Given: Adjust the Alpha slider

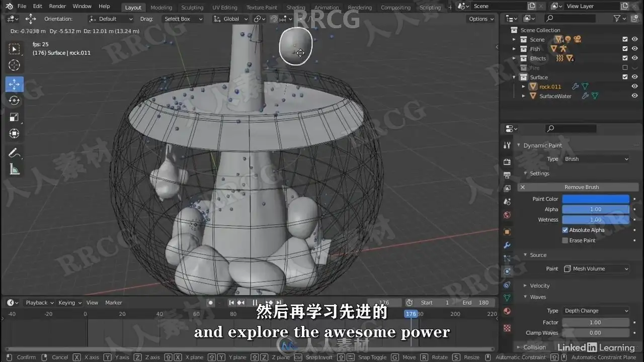Looking at the screenshot, I should tap(596, 209).
